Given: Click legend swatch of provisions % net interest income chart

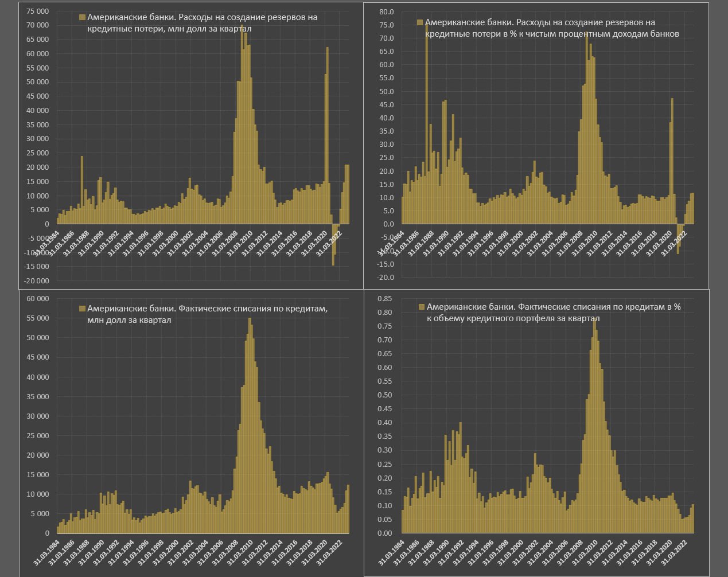Looking at the screenshot, I should pyautogui.click(x=420, y=22).
